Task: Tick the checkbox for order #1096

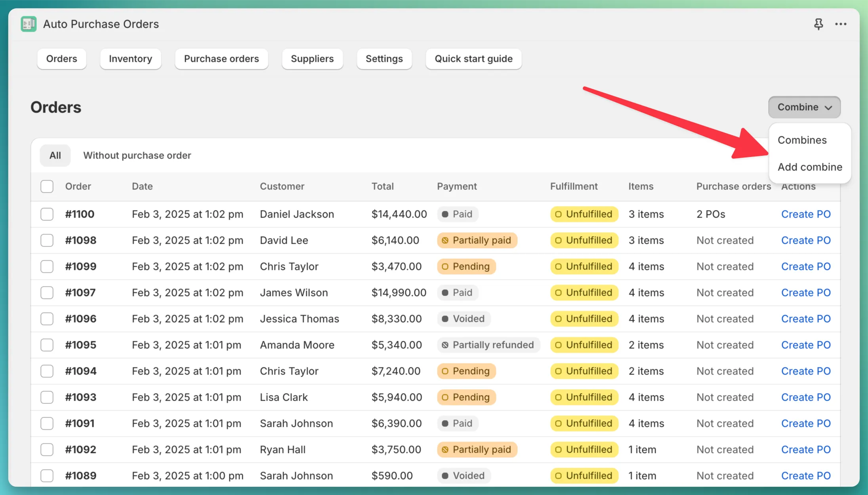Action: [x=47, y=319]
